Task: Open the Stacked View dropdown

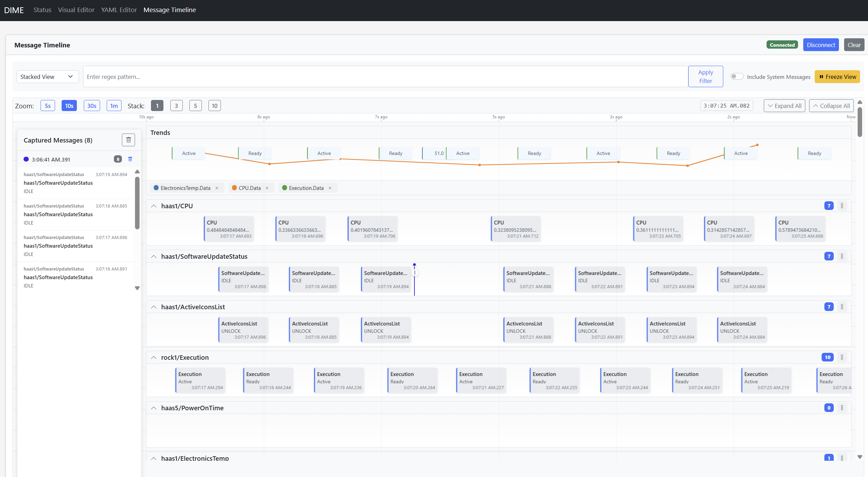Action: tap(47, 76)
